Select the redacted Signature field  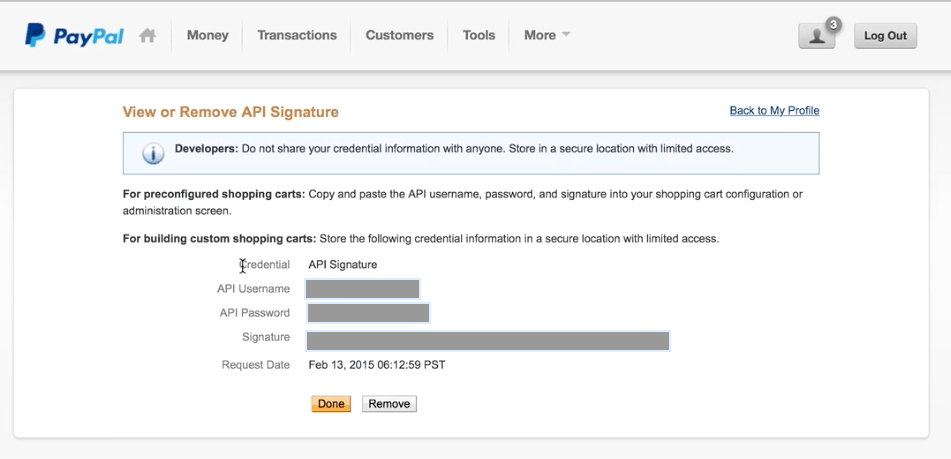coord(488,341)
